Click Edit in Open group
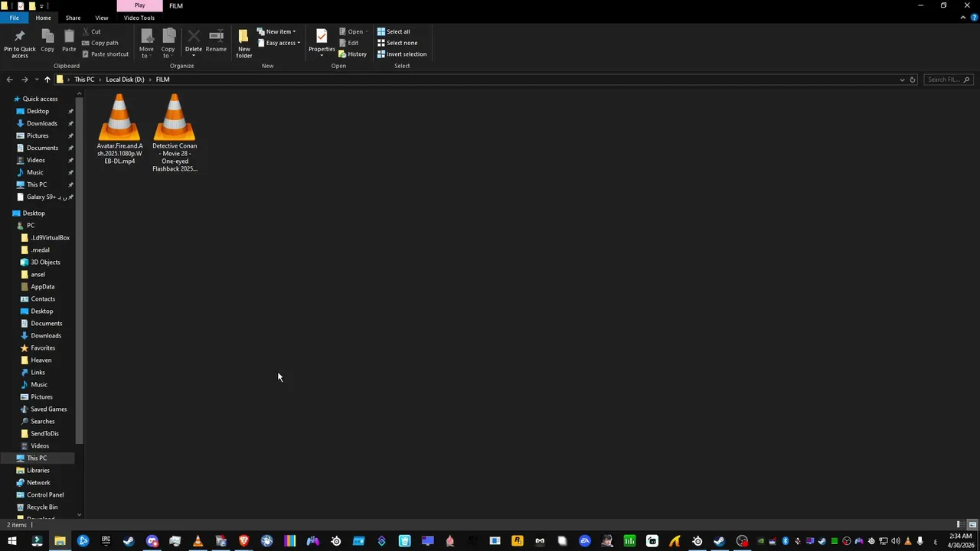 click(x=348, y=43)
